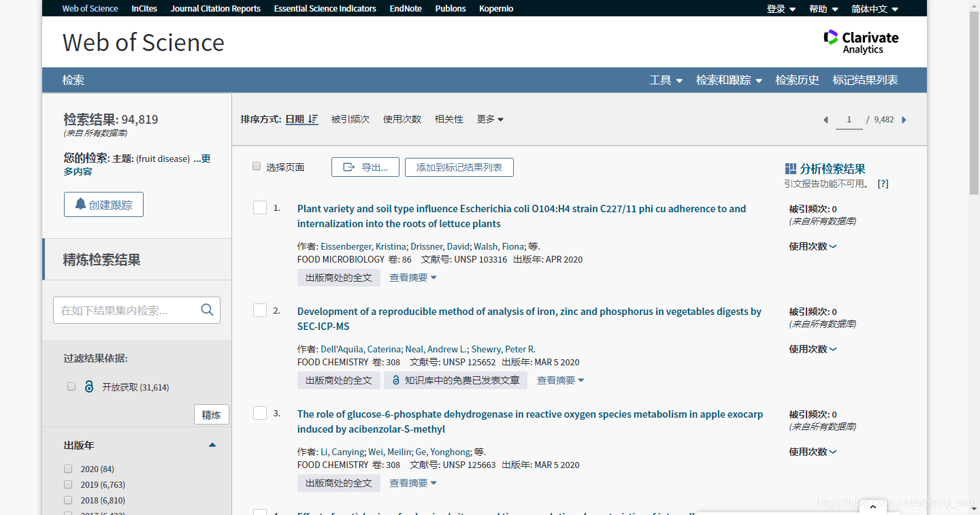
Task: Check the 2020 (84) publication year filter
Action: coord(68,469)
